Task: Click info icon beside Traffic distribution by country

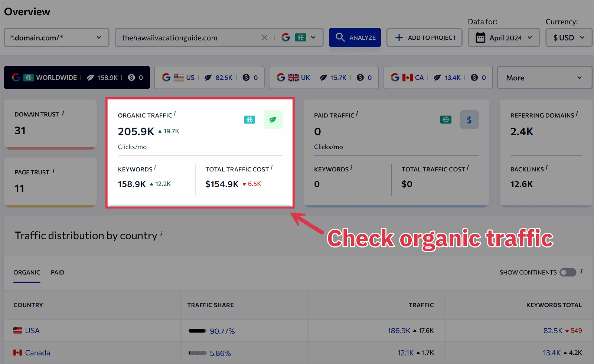Action: 161,234
